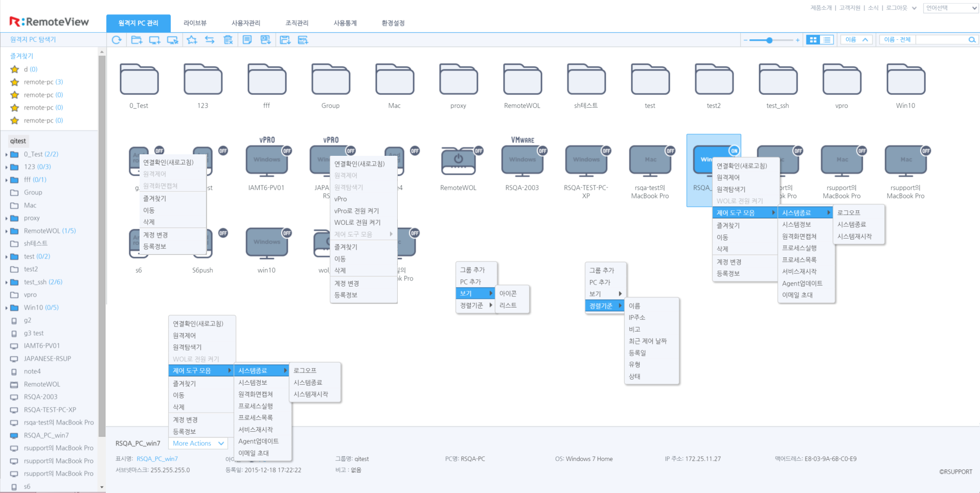Click the 제품소개 link
Screen dimensions: 980x493
821,8
